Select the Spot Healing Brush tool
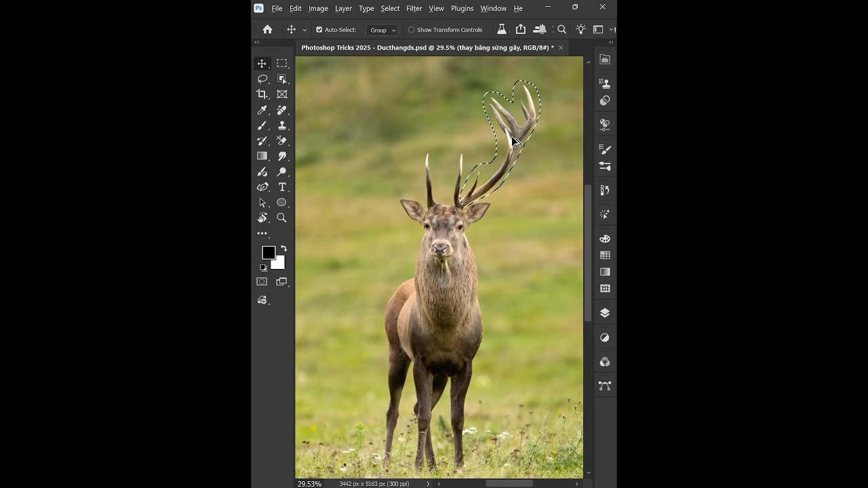The height and width of the screenshot is (488, 868). (281, 110)
